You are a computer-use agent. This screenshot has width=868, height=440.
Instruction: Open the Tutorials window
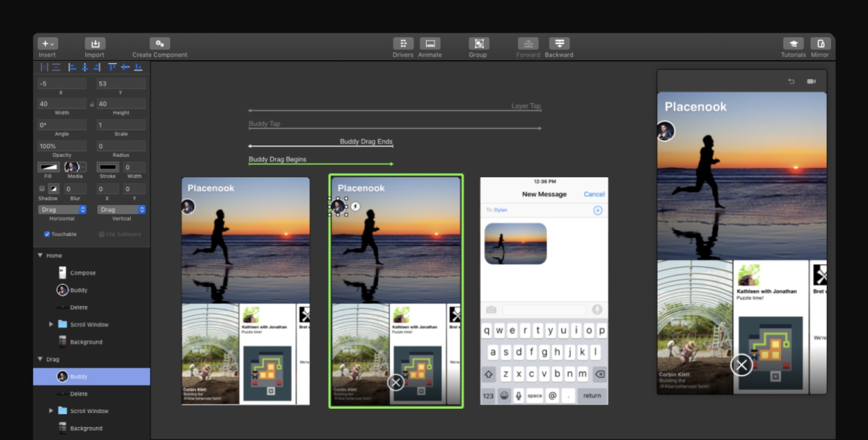tap(793, 43)
